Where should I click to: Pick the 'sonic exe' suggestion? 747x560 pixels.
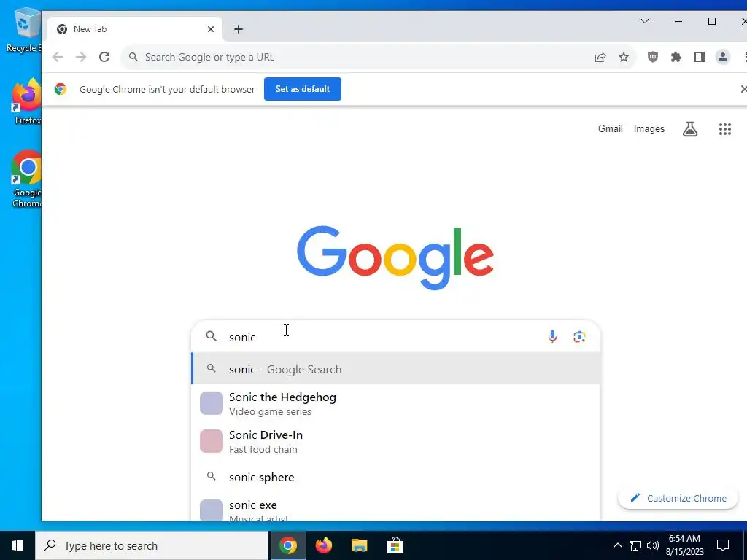click(396, 508)
